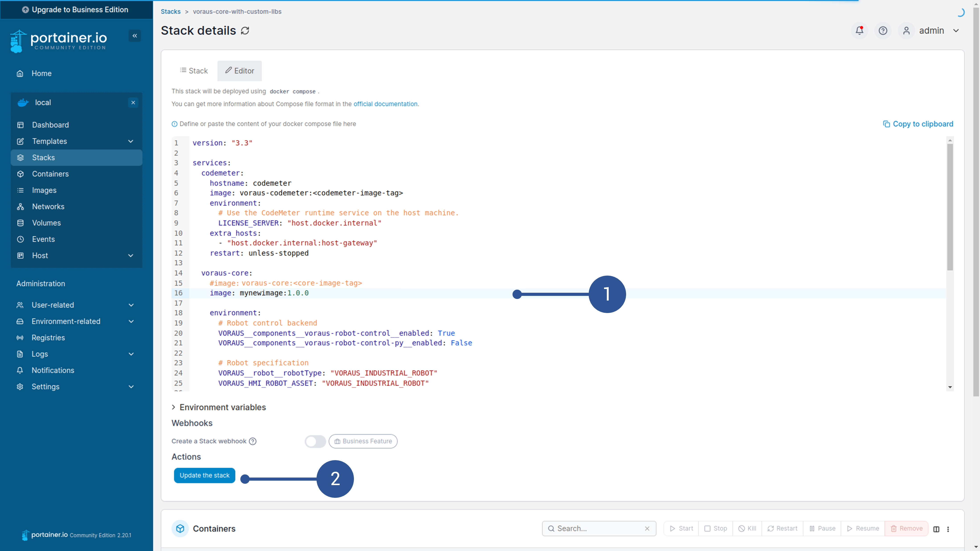Click the code editor vertical scrollbar
980x551 pixels.
(x=949, y=207)
